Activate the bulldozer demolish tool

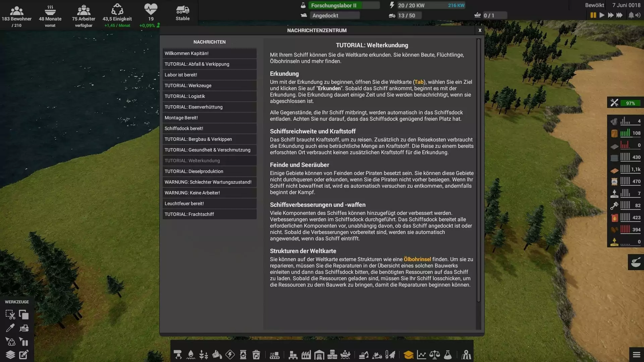24,328
